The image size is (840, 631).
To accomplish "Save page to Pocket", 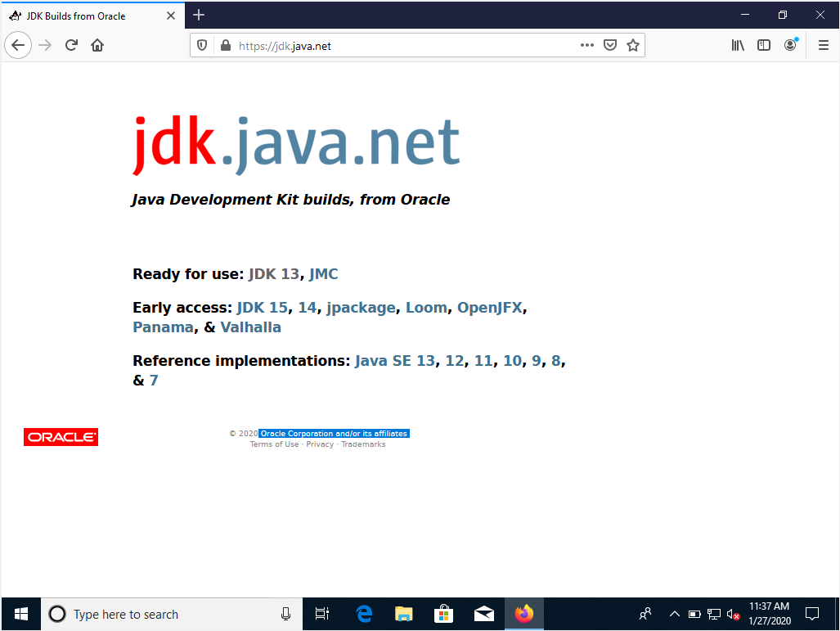I will click(610, 46).
